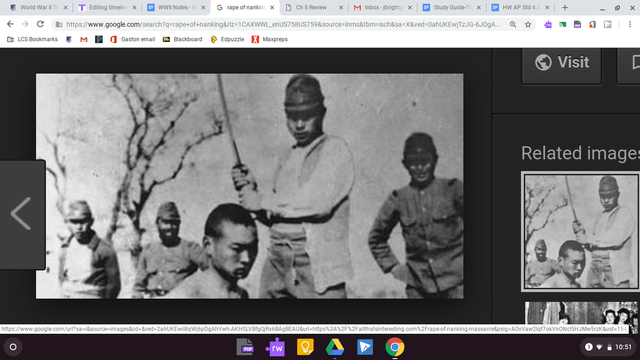This screenshot has height=360, width=640.
Task: Close the active Google search tab
Action: (272, 7)
